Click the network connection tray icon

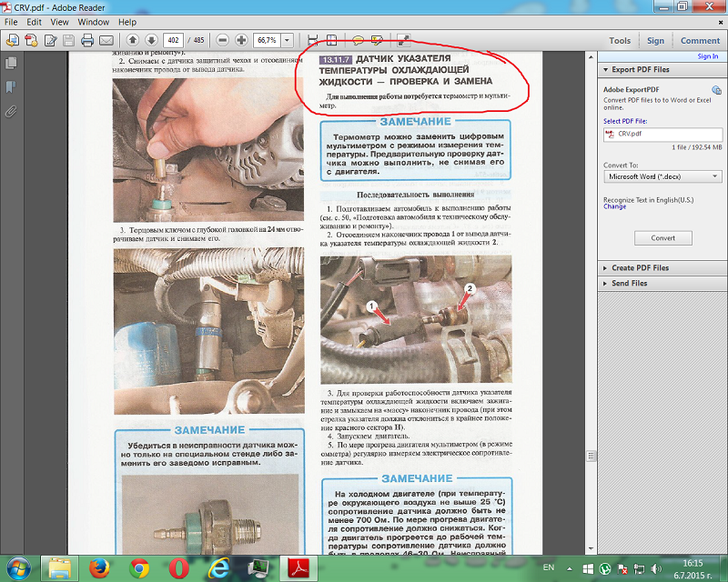coord(639,568)
